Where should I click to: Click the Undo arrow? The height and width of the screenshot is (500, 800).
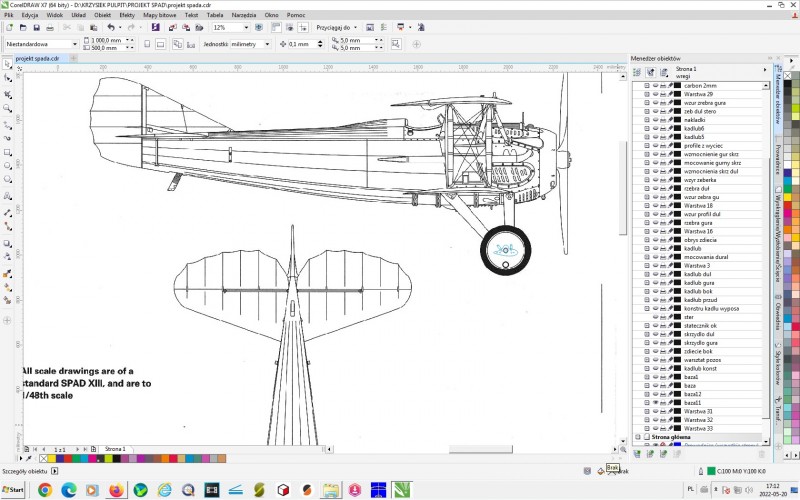(x=111, y=28)
